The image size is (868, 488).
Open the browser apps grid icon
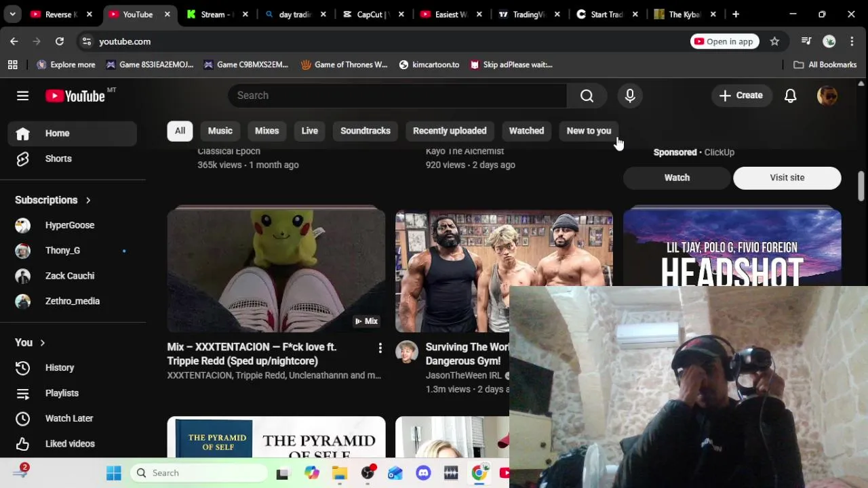point(12,64)
